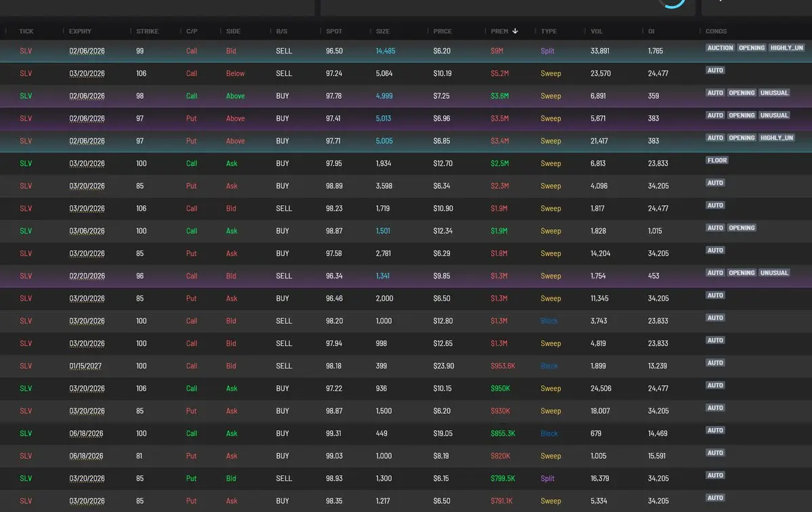Click the AUCTION condition tag

pos(720,48)
